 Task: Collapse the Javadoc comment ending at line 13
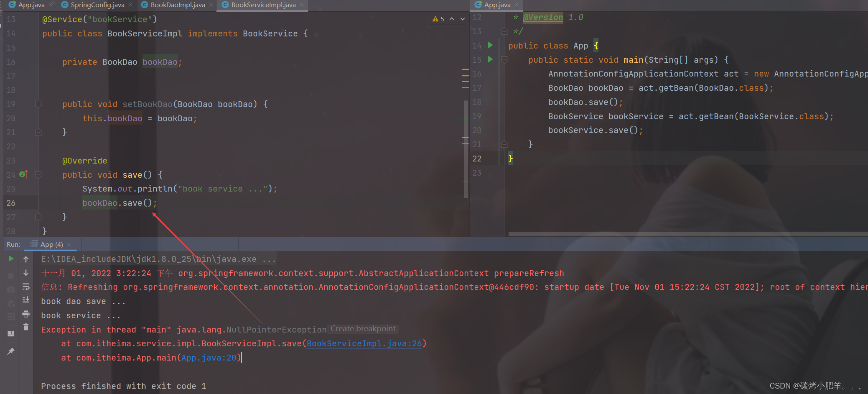(504, 31)
